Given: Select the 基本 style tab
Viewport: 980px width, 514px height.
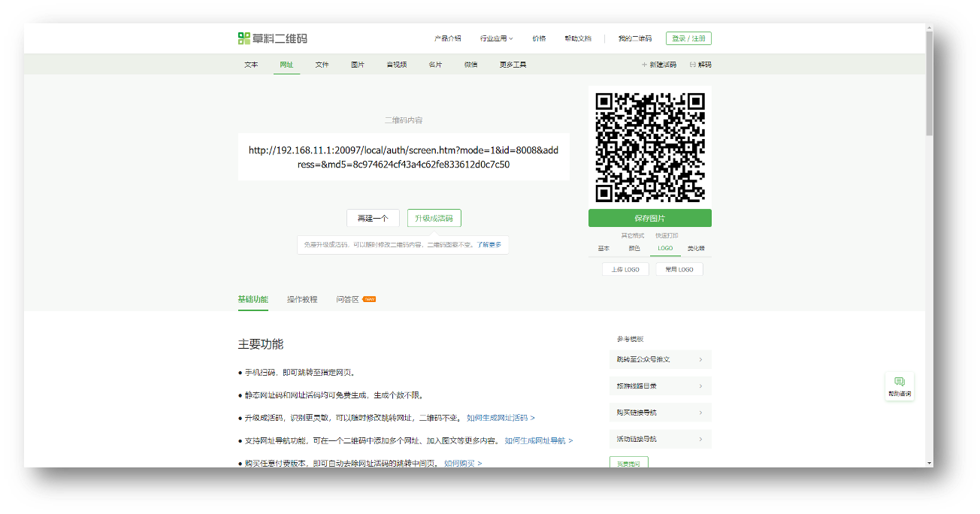Looking at the screenshot, I should (x=603, y=248).
